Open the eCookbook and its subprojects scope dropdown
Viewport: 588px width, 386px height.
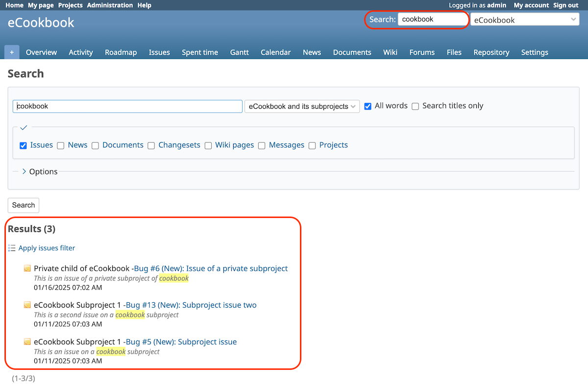pyautogui.click(x=302, y=106)
